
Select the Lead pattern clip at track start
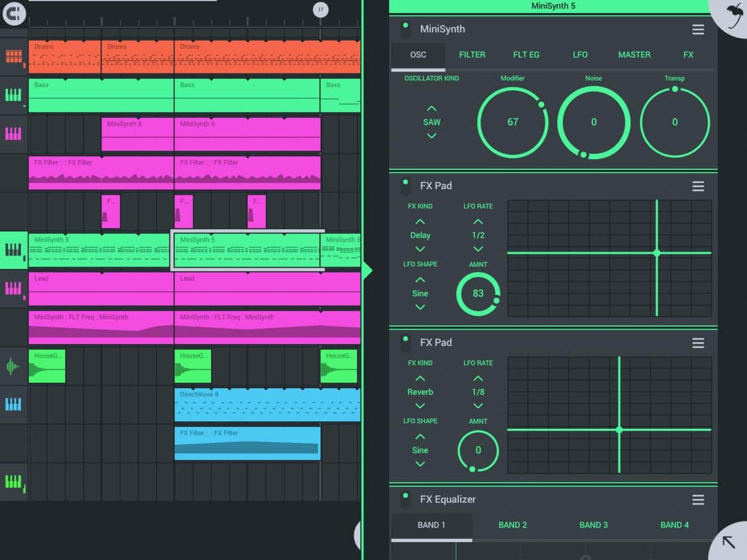(x=101, y=289)
